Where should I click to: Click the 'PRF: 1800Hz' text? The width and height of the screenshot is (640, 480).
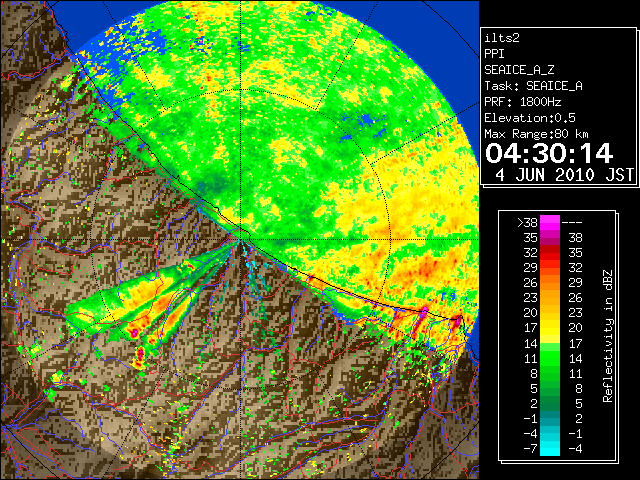522,102
